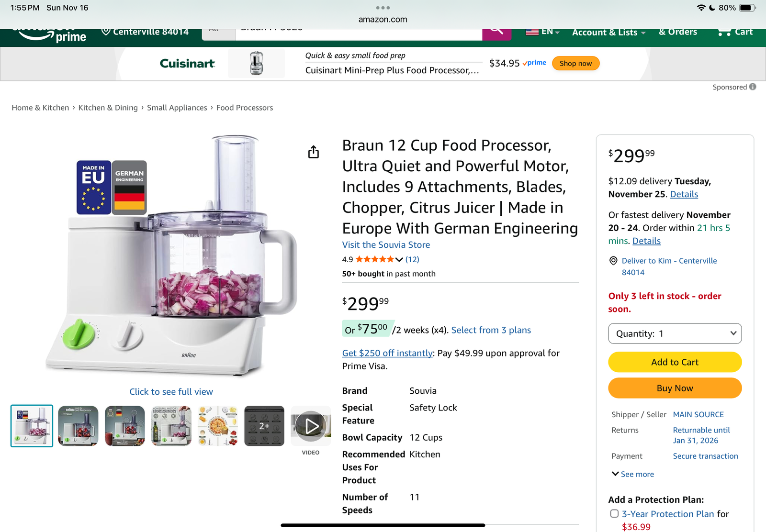The width and height of the screenshot is (766, 532).
Task: Click the location pin beside Deliver to Kim
Action: click(613, 261)
